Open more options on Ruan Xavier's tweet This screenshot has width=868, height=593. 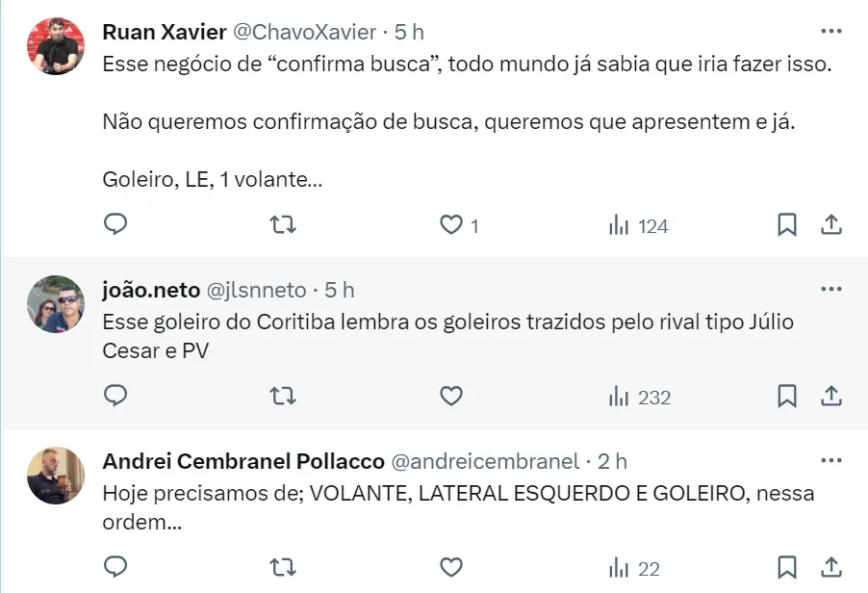[x=830, y=31]
